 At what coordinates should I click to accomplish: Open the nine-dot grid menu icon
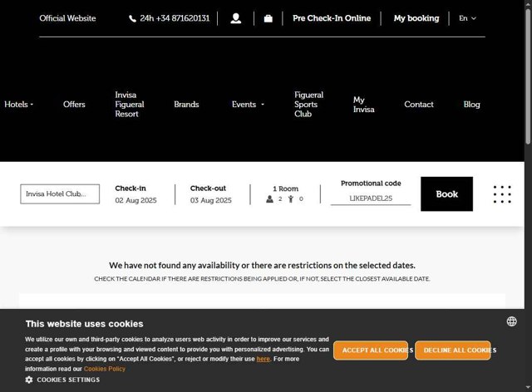pos(502,194)
